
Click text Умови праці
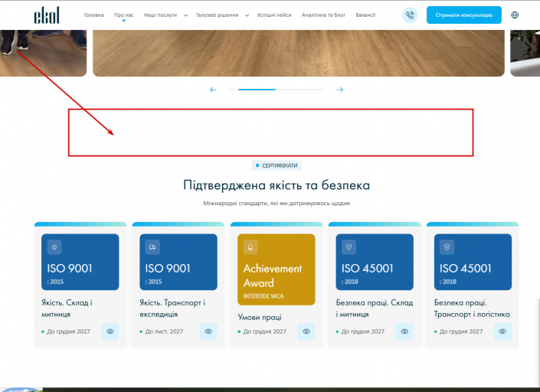tap(260, 317)
